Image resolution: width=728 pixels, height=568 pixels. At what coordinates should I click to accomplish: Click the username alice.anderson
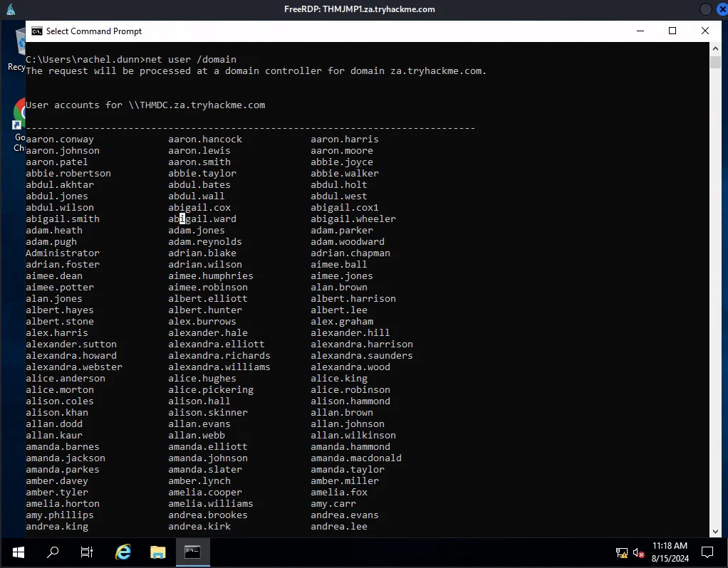(x=66, y=378)
